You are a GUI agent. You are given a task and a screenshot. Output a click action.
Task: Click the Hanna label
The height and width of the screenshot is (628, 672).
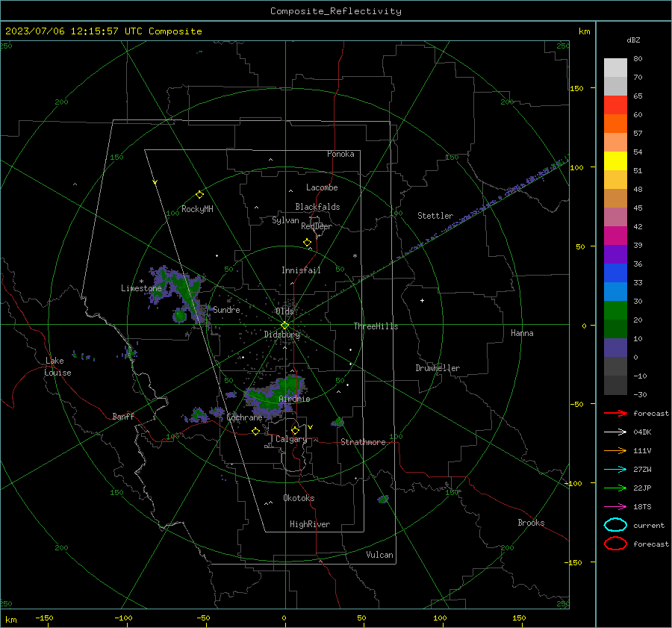tap(522, 333)
